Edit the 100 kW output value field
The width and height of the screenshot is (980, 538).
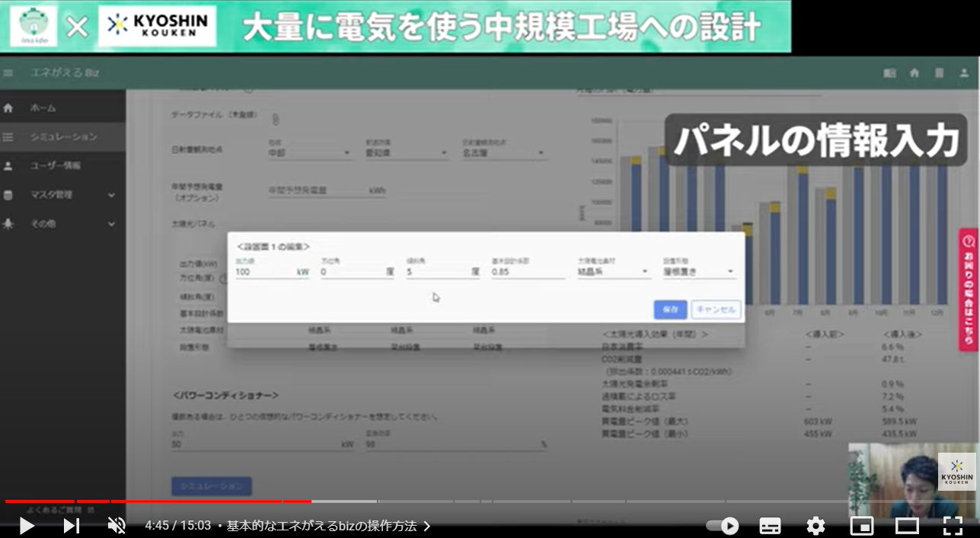pos(272,271)
